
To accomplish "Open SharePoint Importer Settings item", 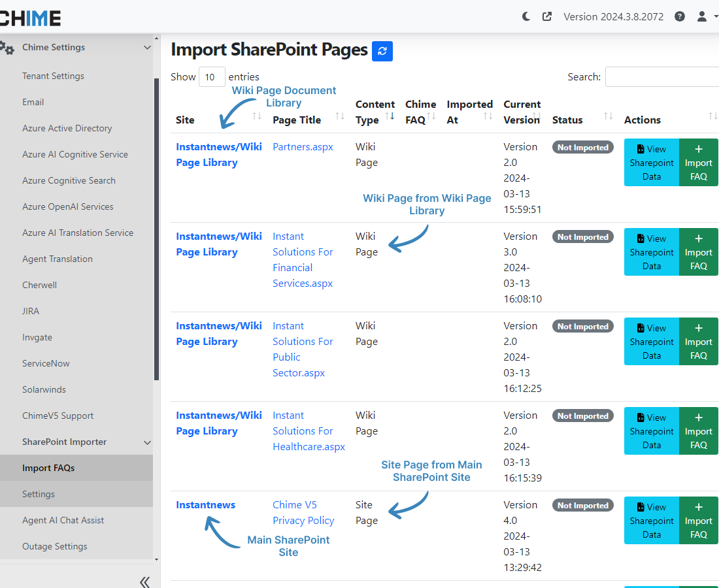I will tap(76, 494).
